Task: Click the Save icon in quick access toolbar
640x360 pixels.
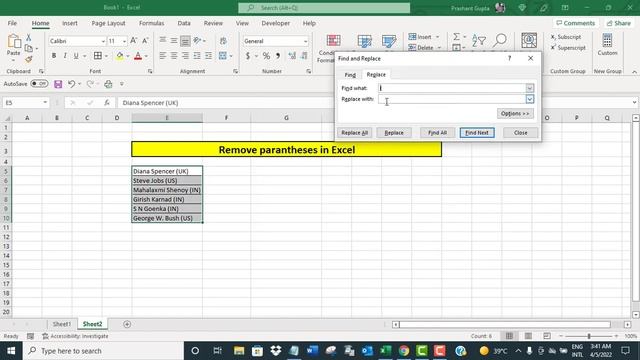Action: point(58,84)
